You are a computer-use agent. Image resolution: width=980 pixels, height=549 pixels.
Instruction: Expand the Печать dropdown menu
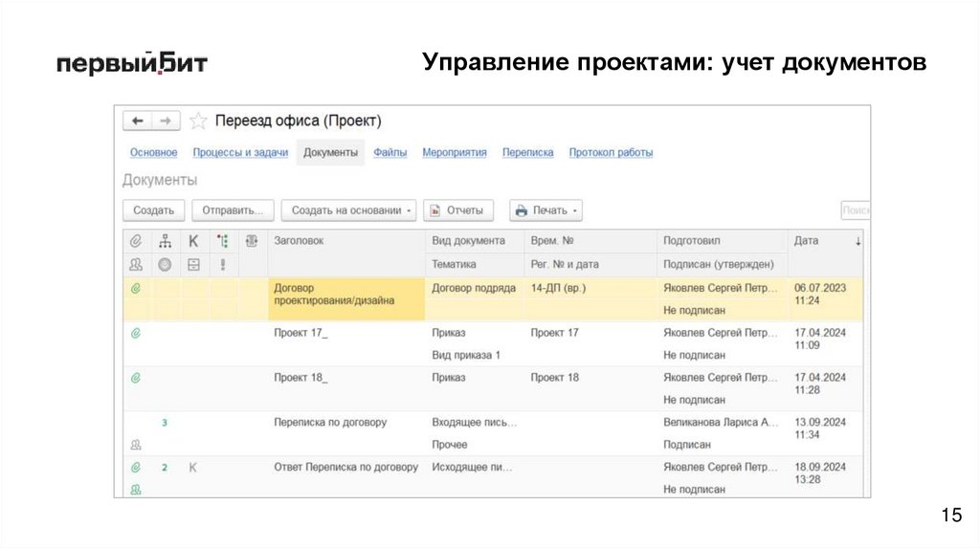pos(546,210)
